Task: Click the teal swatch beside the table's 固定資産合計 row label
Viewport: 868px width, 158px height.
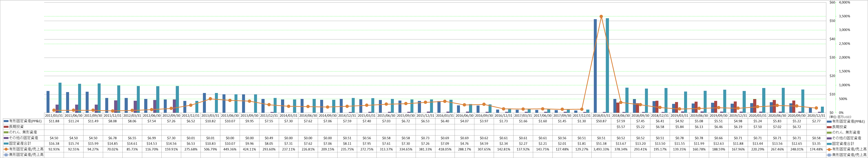Action: tap(6, 144)
